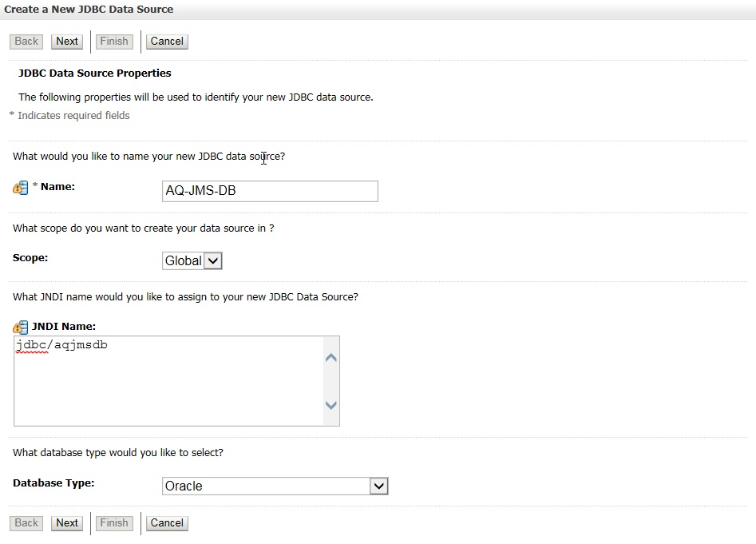The height and width of the screenshot is (544, 756).
Task: Click the 'JDBC Data Source Properties' heading
Action: 94,73
